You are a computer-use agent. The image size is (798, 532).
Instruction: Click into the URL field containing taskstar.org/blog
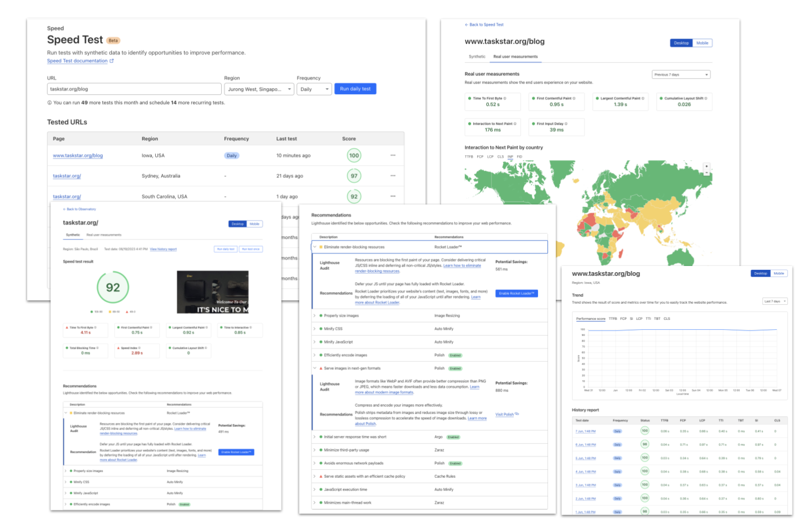pos(134,89)
